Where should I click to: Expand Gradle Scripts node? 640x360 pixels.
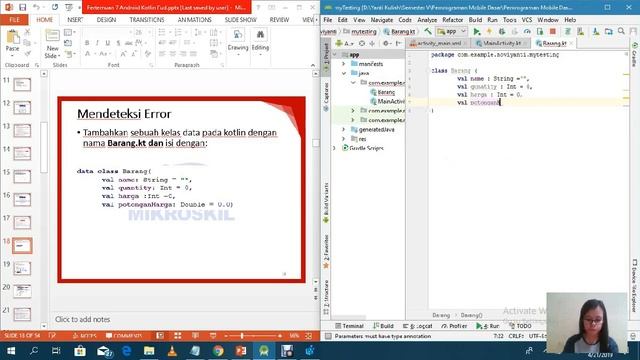tap(335, 148)
